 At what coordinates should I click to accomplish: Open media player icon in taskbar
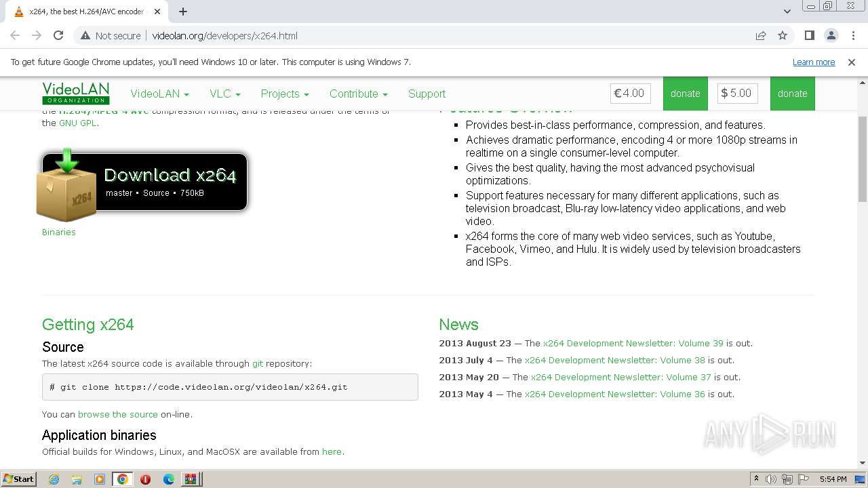click(x=100, y=479)
